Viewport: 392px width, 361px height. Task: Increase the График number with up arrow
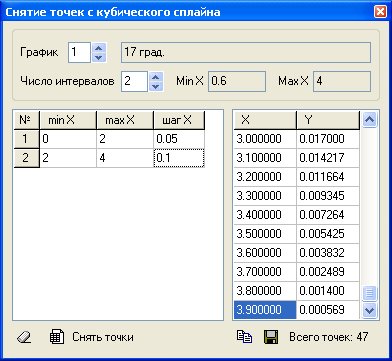98,47
